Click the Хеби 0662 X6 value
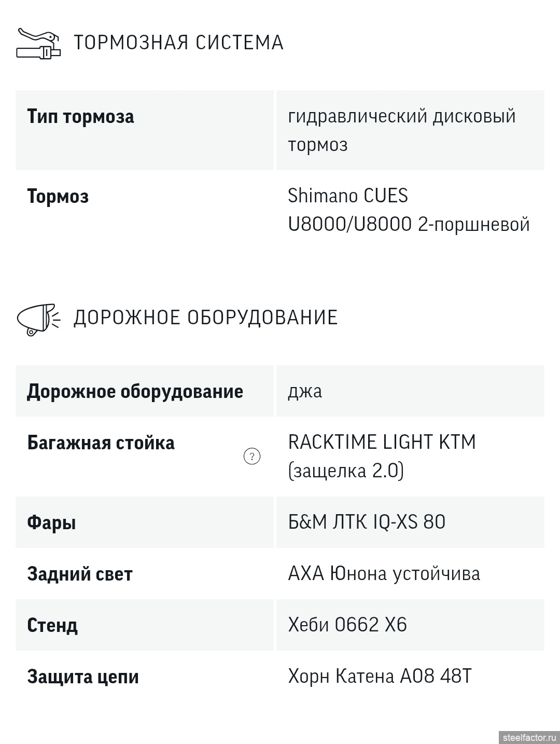 point(347,625)
